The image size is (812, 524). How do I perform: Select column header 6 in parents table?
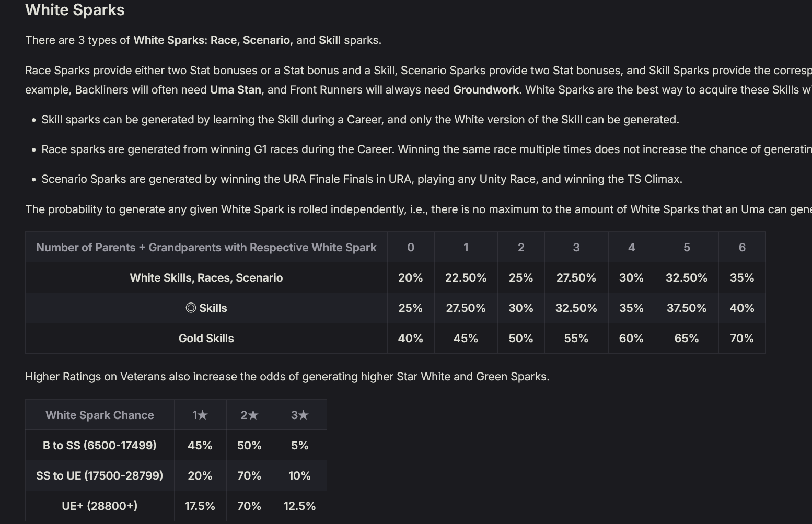point(742,247)
